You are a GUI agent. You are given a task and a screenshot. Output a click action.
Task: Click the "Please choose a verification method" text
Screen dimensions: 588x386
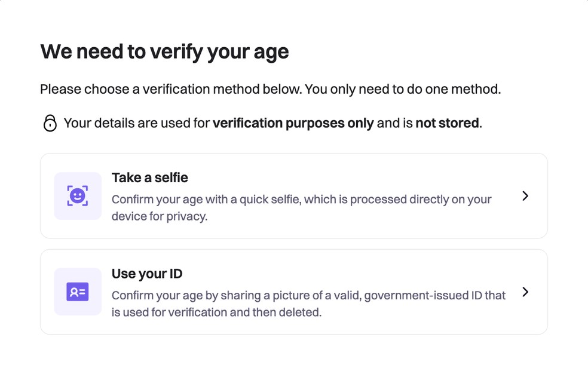[170, 90]
